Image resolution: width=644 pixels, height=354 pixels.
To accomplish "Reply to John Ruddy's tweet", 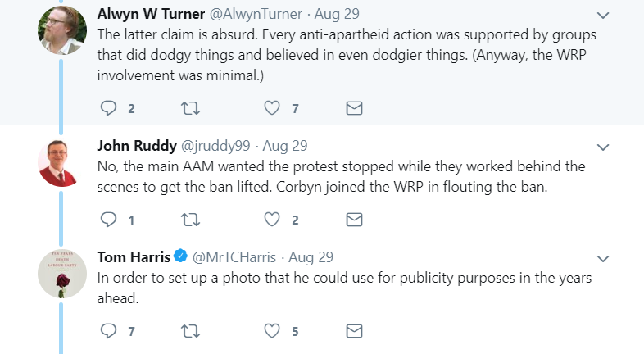I will click(x=108, y=220).
